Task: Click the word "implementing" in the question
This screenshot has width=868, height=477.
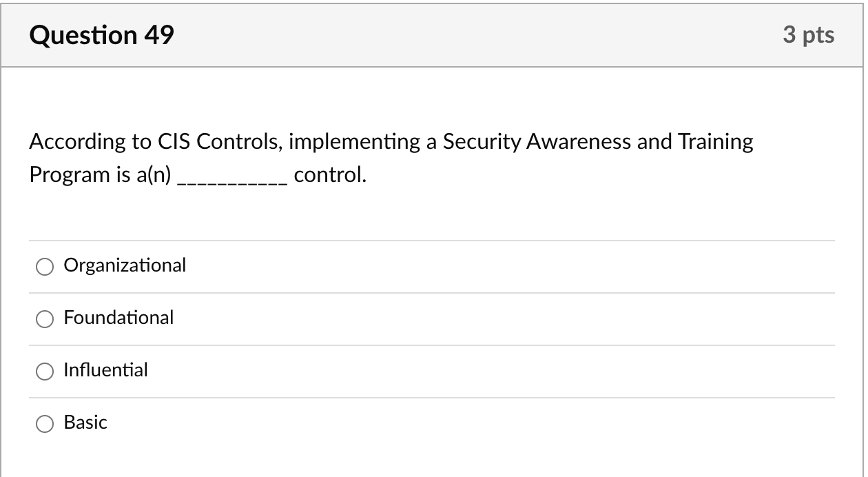Action: pos(355,142)
